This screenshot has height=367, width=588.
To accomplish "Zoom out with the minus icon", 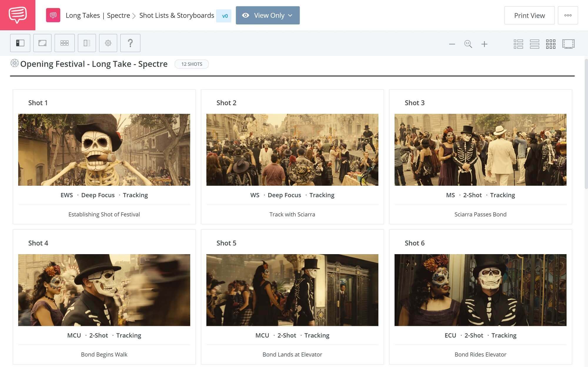I will coord(452,44).
